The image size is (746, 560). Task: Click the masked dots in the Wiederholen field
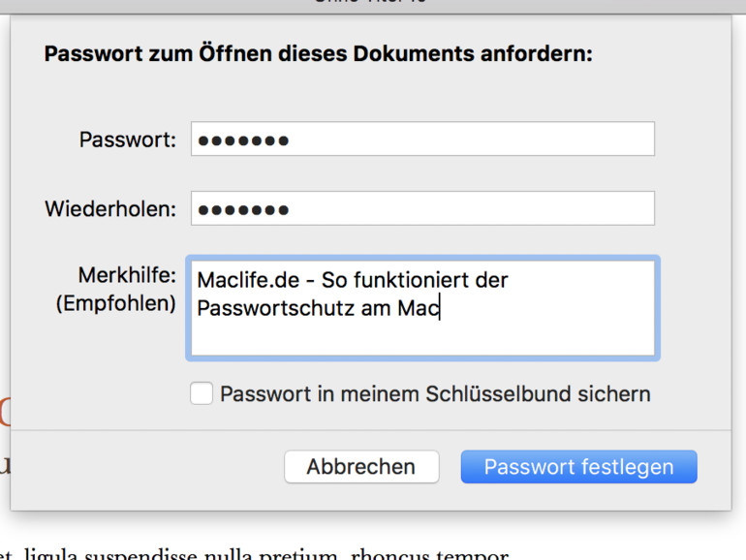click(x=243, y=209)
